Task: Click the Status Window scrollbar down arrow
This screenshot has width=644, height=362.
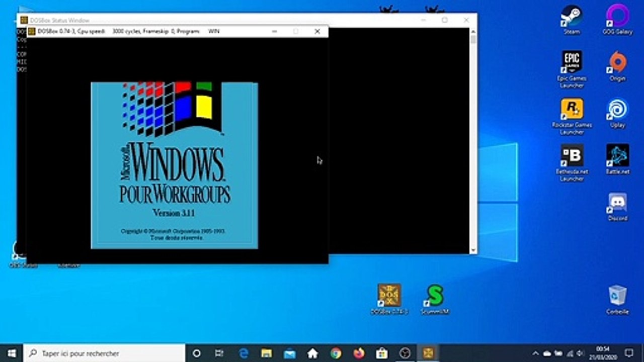Action: coord(473,250)
